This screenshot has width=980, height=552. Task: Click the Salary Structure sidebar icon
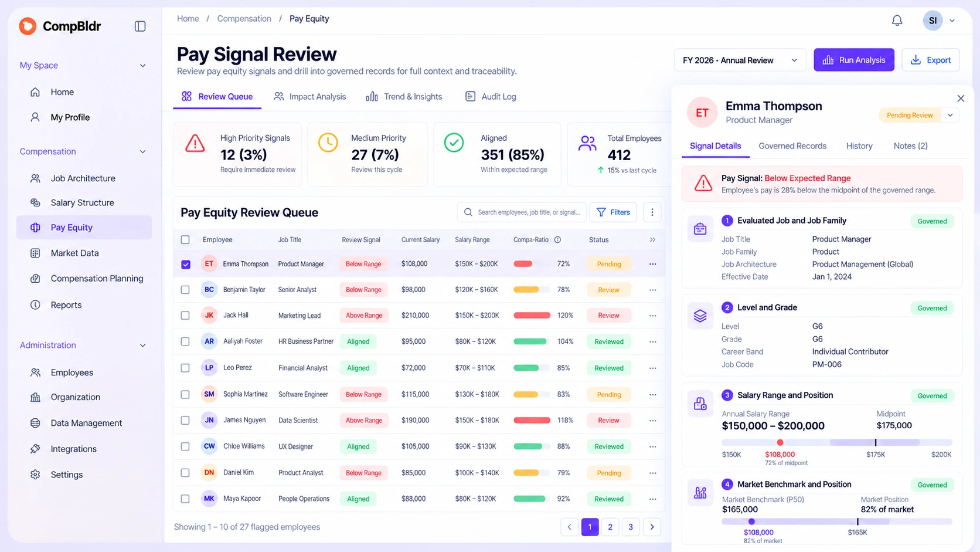(x=35, y=202)
